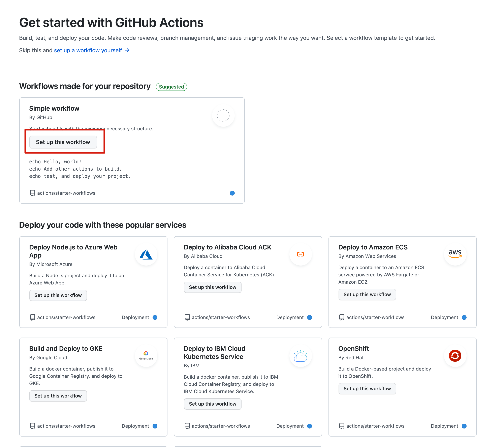The height and width of the screenshot is (447, 504).
Task: Click the Alibaba Cloud logo icon
Action: click(300, 254)
